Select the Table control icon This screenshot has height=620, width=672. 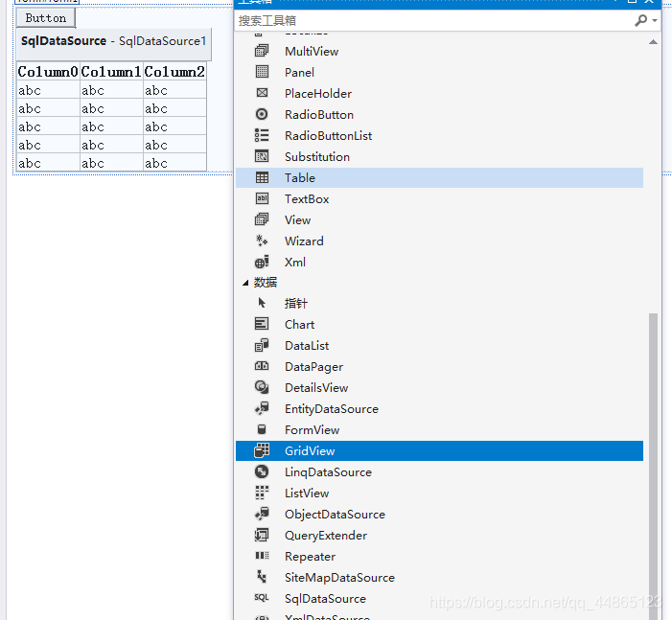(x=262, y=177)
